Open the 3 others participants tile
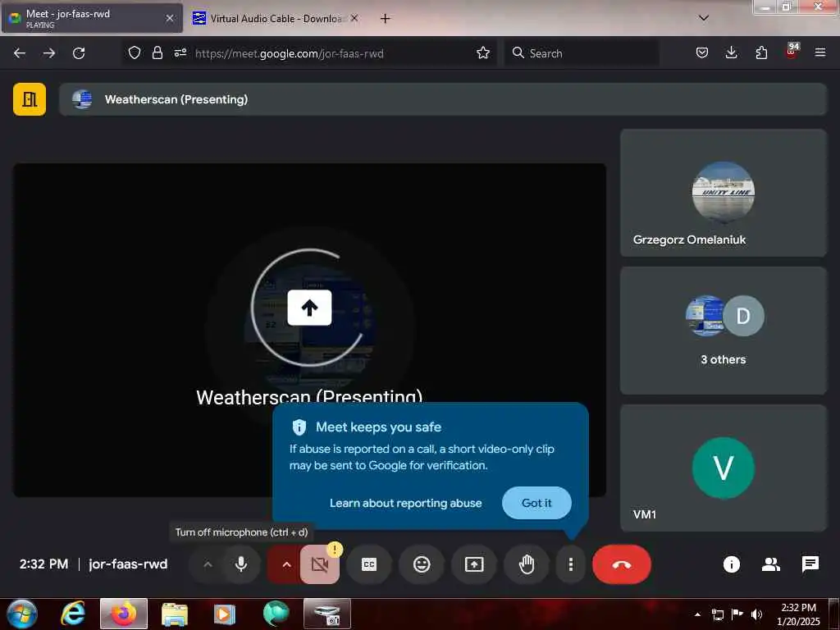Screen dimensions: 840x630 point(724,331)
